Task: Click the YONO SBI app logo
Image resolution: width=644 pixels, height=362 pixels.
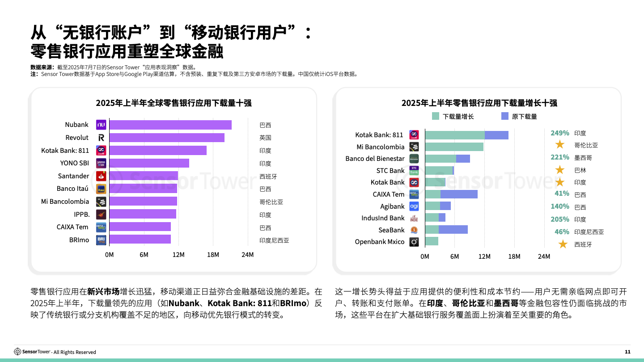Action: (101, 163)
